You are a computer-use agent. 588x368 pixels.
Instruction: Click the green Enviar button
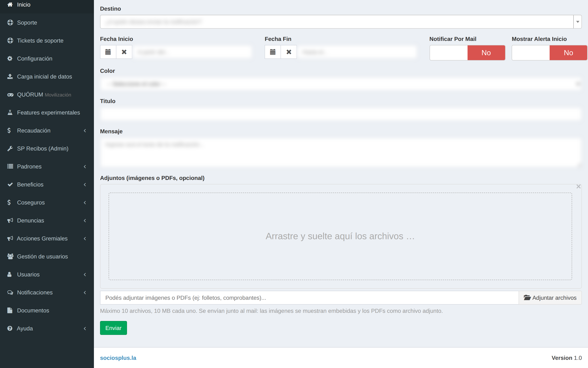[x=114, y=328]
